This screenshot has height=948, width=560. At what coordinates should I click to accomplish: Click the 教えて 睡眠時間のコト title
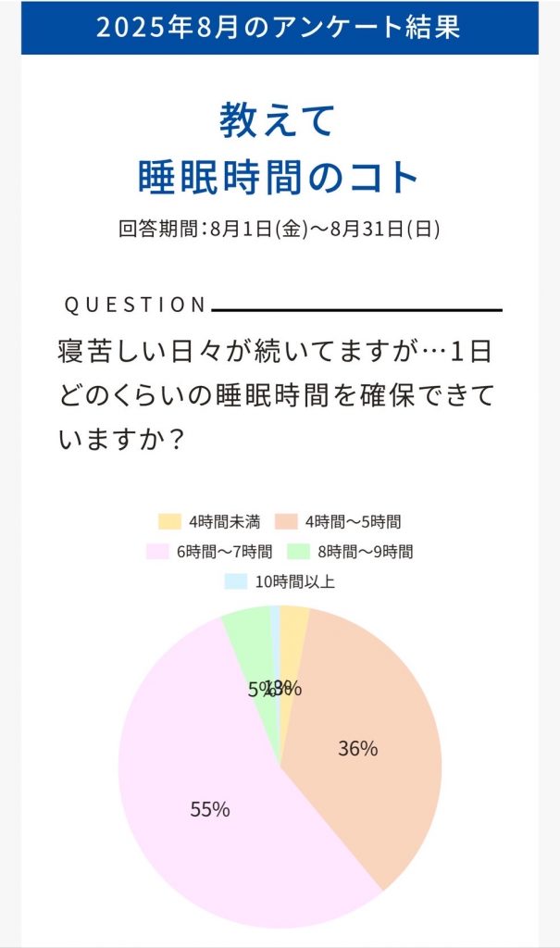pyautogui.click(x=280, y=149)
